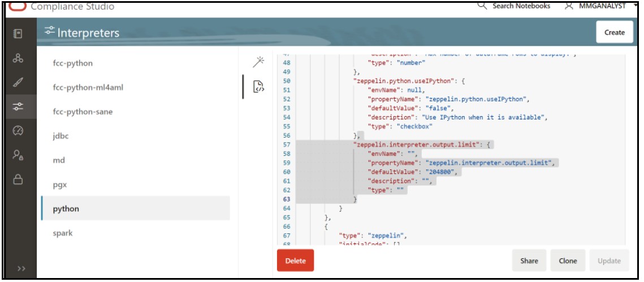
Task: Click the Compliance Studio title
Action: coord(72,7)
